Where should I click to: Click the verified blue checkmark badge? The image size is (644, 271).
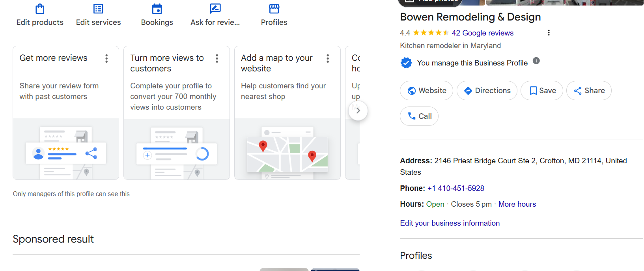[406, 63]
